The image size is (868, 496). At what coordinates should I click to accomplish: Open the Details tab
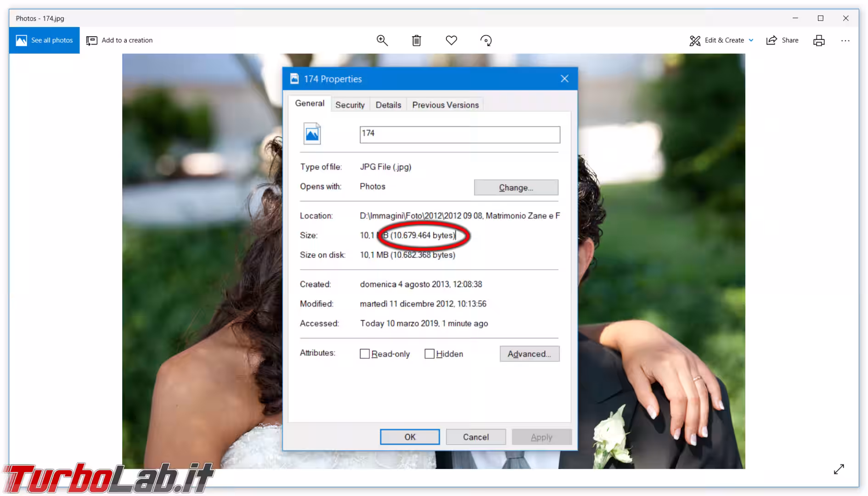388,105
